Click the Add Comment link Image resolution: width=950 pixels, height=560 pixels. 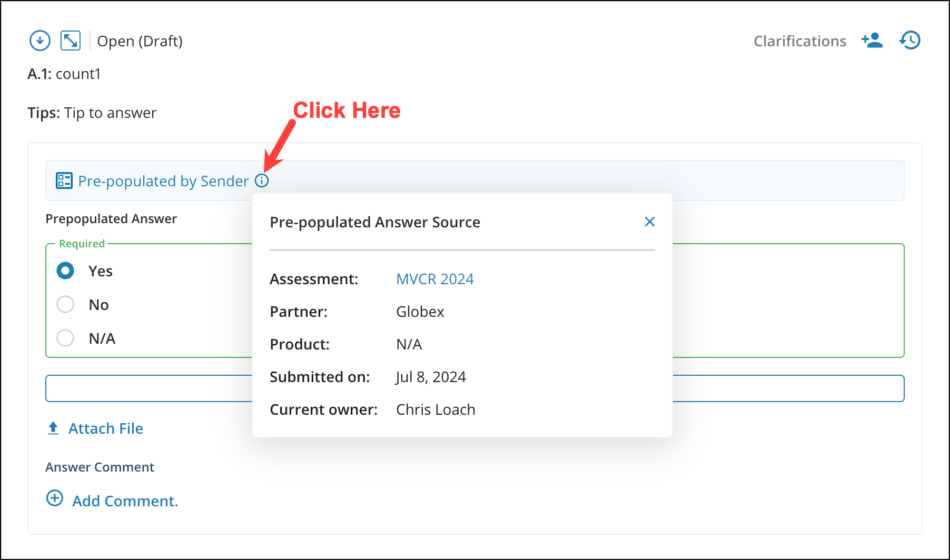point(125,501)
